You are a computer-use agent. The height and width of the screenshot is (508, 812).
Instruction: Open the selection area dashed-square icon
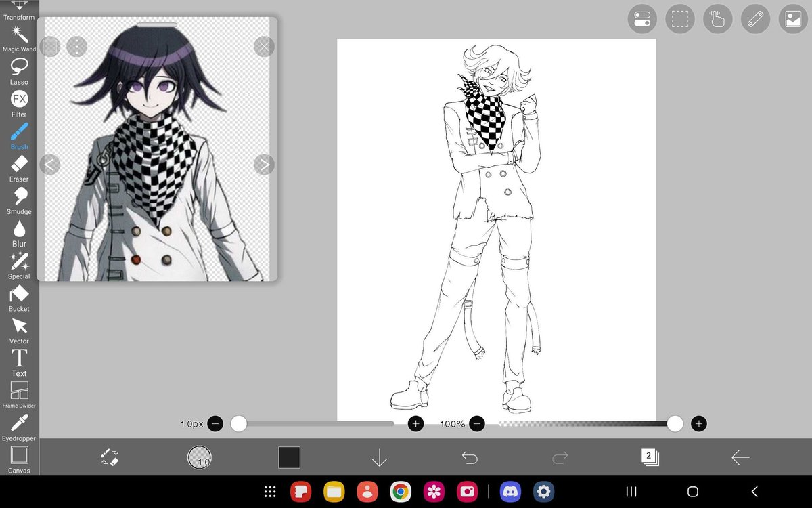680,19
